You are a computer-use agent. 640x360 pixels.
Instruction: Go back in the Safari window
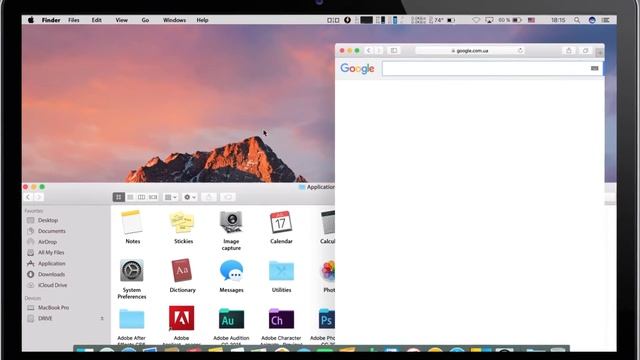pos(369,51)
